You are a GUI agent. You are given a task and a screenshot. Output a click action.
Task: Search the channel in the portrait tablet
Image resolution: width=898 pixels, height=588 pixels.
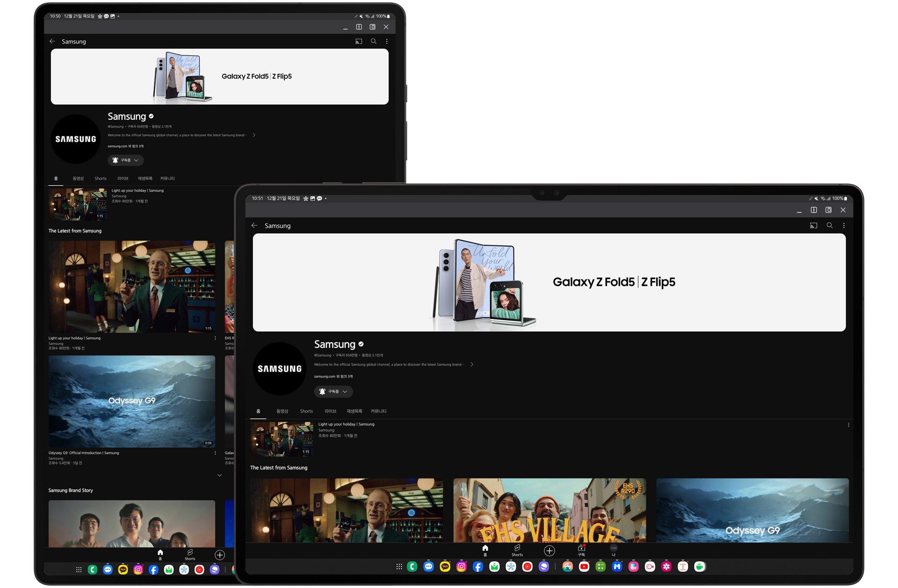374,41
